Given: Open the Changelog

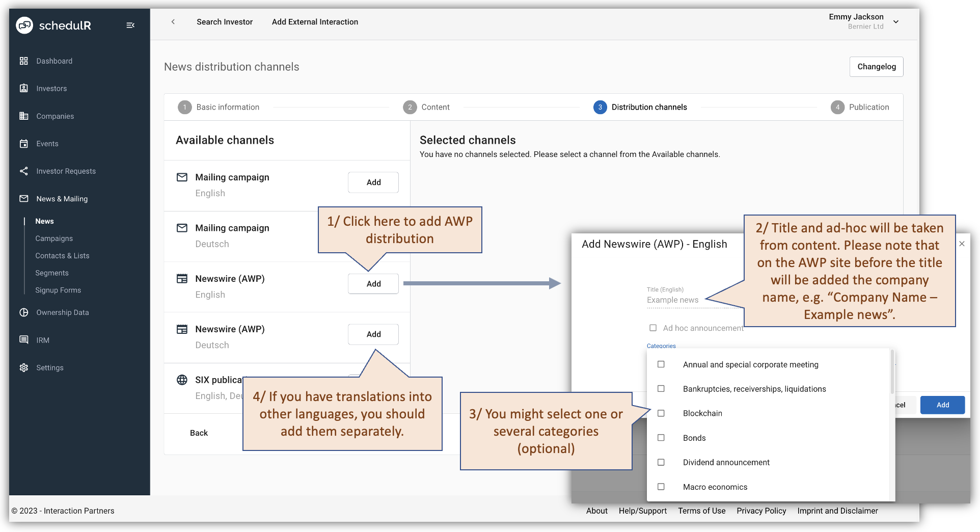Looking at the screenshot, I should (x=876, y=66).
